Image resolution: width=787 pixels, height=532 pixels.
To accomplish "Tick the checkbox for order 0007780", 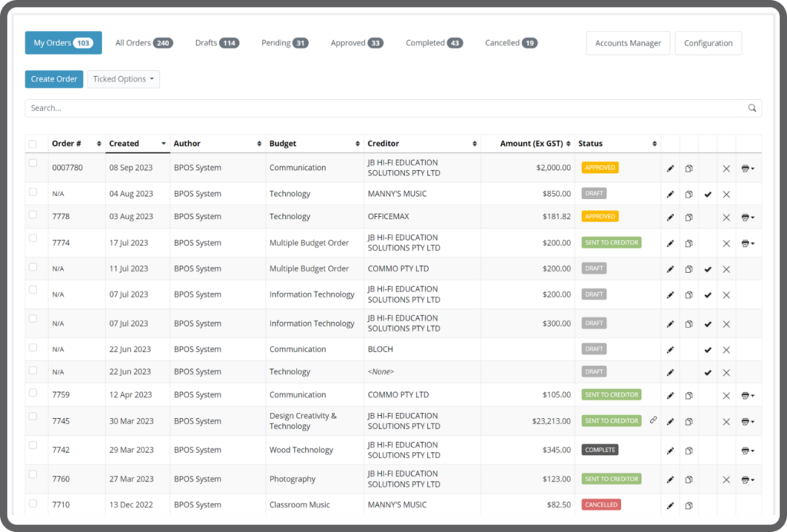I will point(32,163).
